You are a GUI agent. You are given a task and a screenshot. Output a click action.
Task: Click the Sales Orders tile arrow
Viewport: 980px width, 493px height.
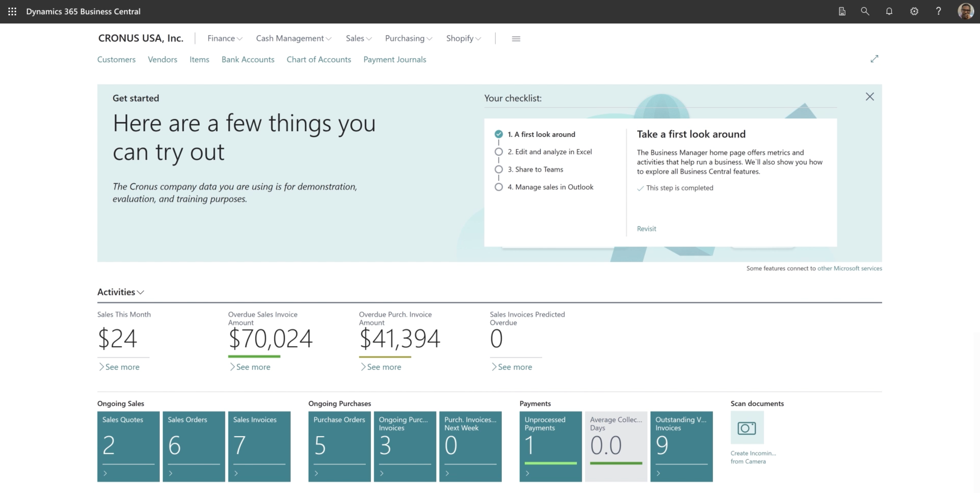tap(171, 473)
